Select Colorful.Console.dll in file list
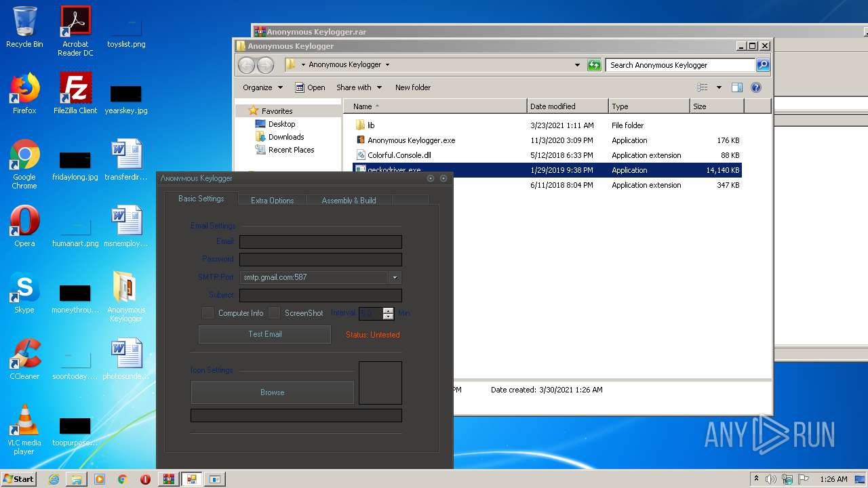 click(547, 155)
